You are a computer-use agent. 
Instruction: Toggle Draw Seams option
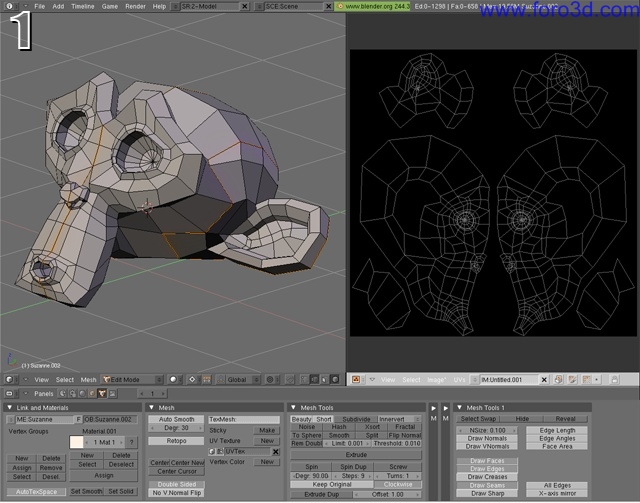click(487, 485)
